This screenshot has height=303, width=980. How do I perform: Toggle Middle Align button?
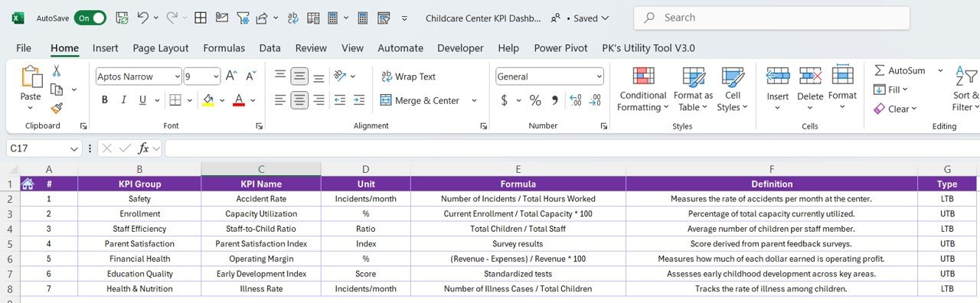click(299, 75)
